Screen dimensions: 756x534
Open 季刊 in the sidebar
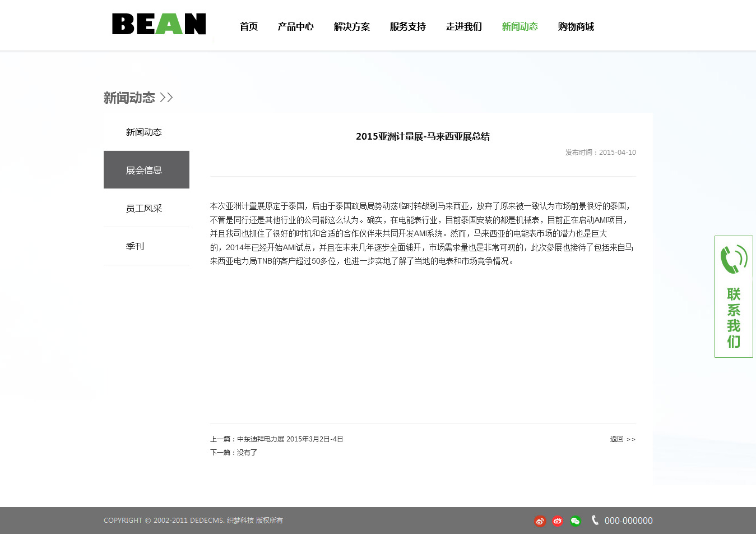(x=135, y=246)
